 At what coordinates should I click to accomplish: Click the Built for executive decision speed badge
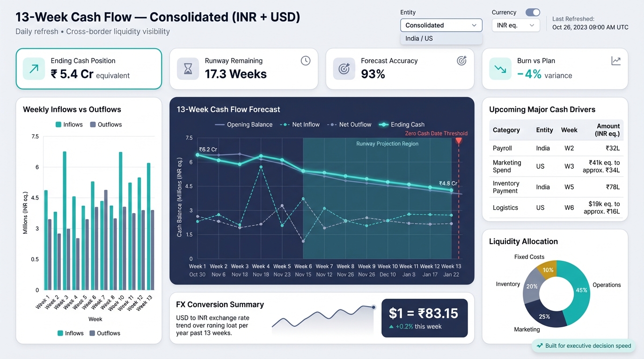583,346
